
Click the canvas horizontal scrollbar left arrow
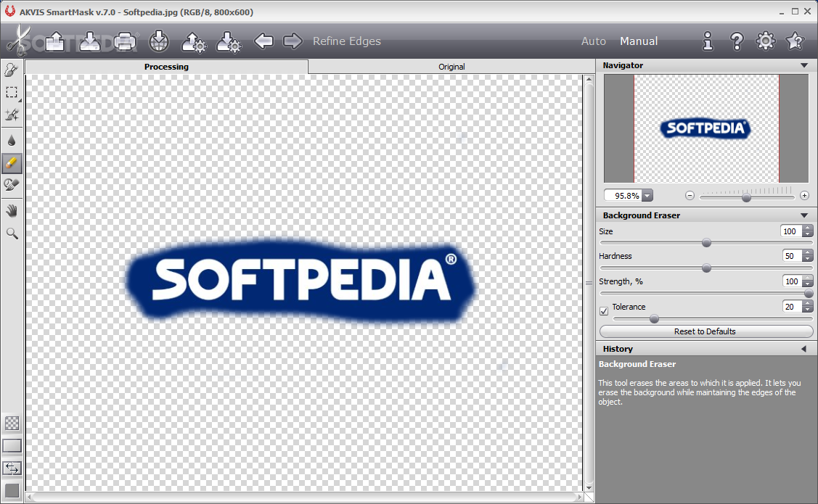(30, 497)
